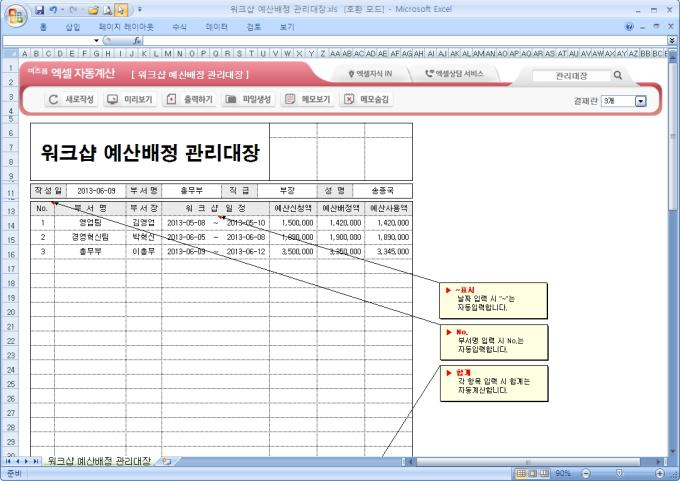Select the 작성일 value 2013-06-09
Screen dimensions: 680x481
[x=96, y=190]
